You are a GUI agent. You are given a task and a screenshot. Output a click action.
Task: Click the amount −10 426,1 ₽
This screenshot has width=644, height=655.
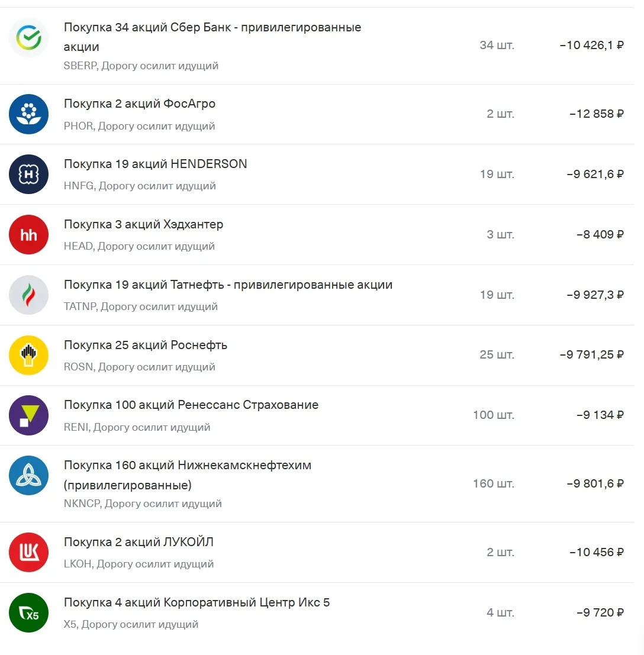click(x=592, y=45)
